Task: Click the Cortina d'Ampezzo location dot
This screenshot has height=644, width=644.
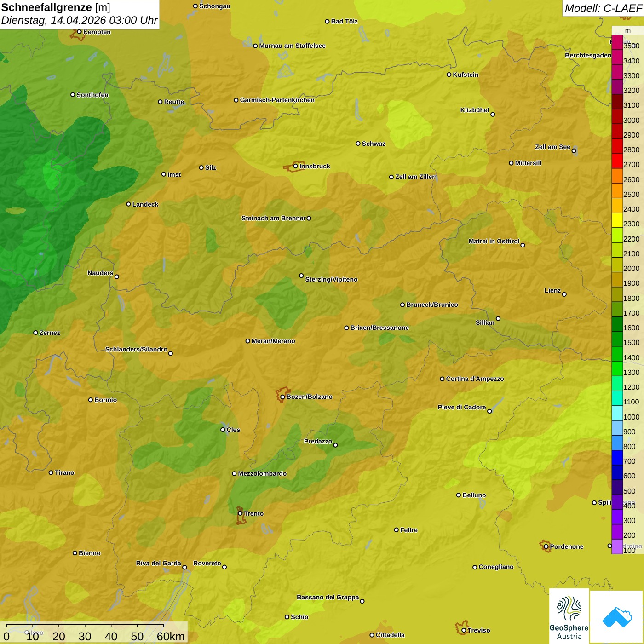Action: [x=442, y=379]
